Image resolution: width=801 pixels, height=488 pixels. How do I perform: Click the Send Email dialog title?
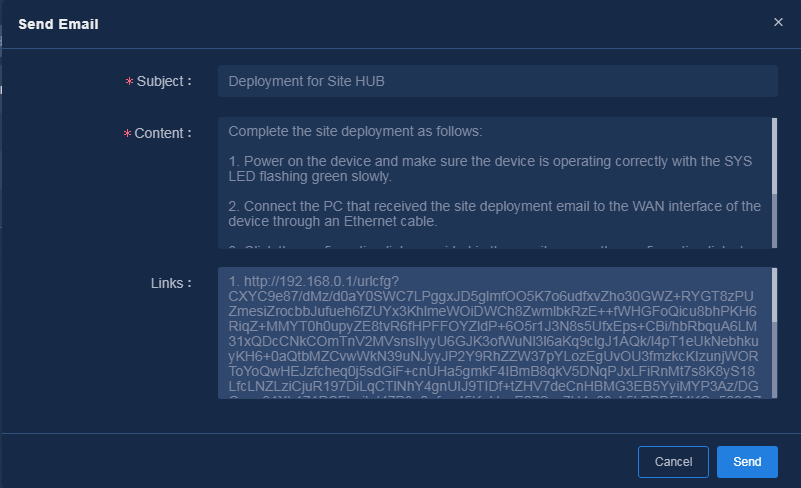58,24
